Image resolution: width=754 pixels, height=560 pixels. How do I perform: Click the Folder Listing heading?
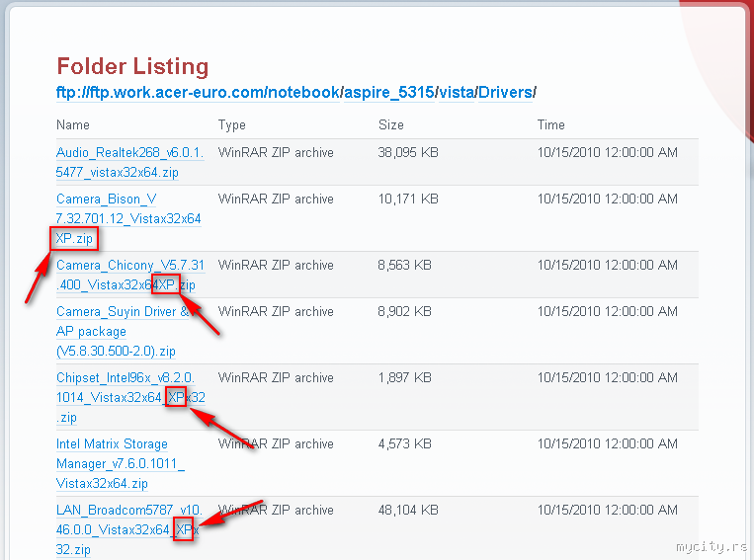pyautogui.click(x=132, y=66)
